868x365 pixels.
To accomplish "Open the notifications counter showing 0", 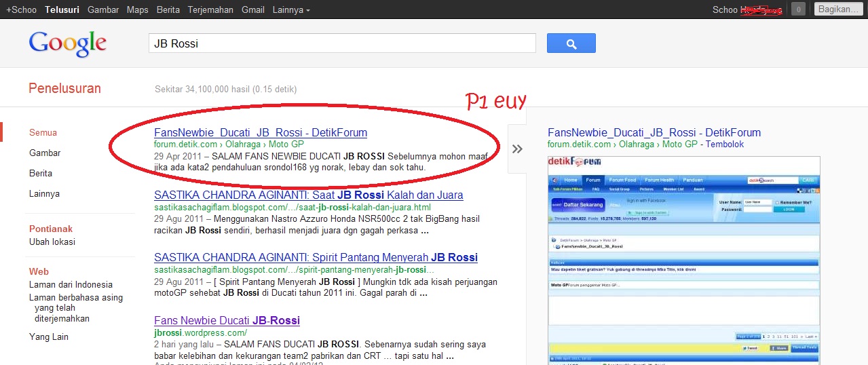I will (x=799, y=9).
